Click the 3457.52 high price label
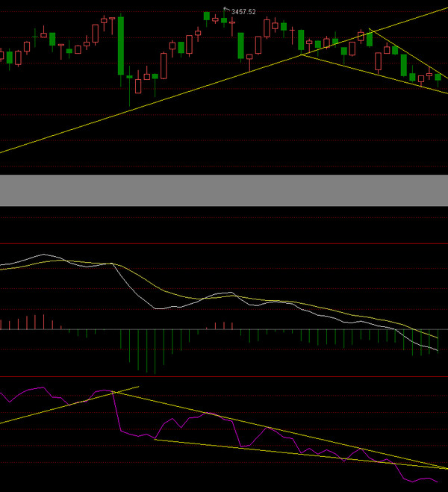448x492 pixels. (x=243, y=12)
